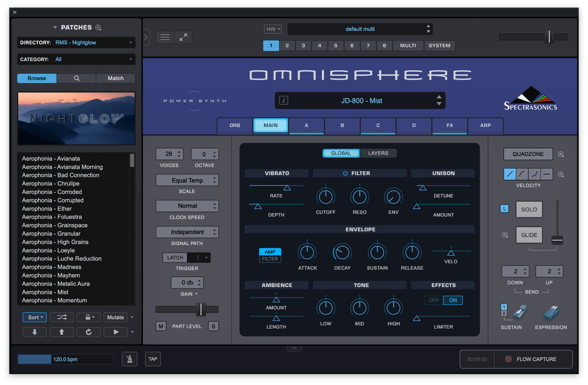Click the Part Level slider handle
Screen dimensions: 588x385
[201, 309]
